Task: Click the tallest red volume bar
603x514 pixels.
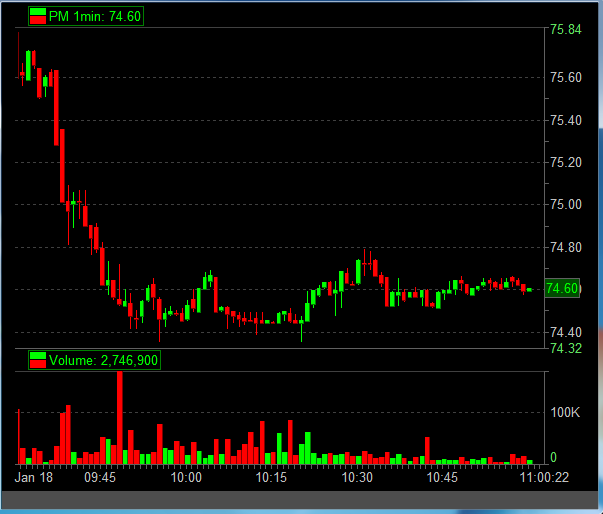Action: coord(120,418)
